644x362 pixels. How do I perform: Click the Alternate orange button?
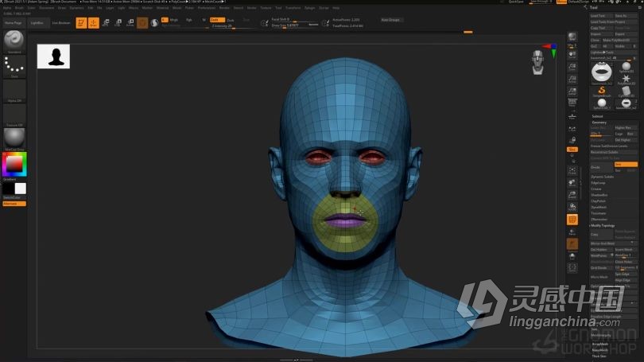pos(14,204)
